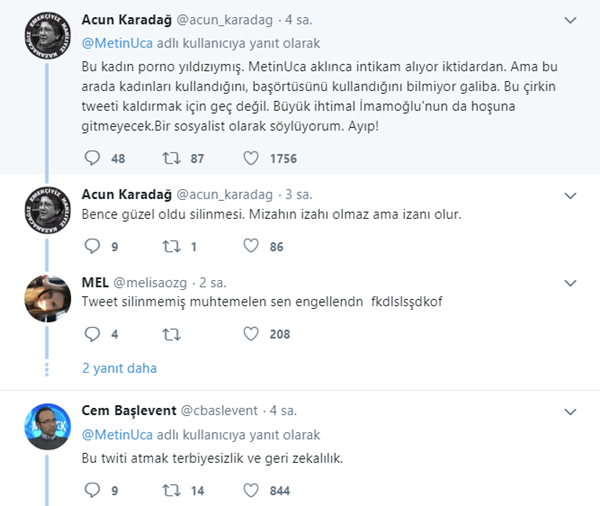Like the tweet with 86 likes
The width and height of the screenshot is (600, 506).
(x=250, y=245)
